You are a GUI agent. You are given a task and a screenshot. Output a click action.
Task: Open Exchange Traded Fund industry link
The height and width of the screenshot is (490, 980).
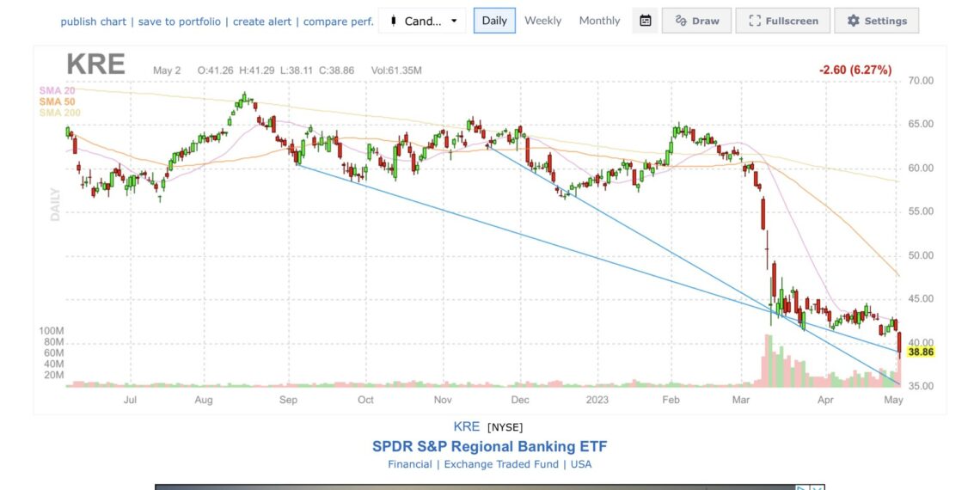[x=502, y=464]
